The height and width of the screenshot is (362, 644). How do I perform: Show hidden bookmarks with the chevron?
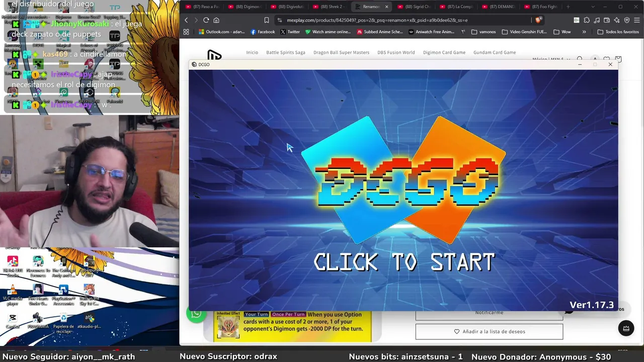point(584,32)
